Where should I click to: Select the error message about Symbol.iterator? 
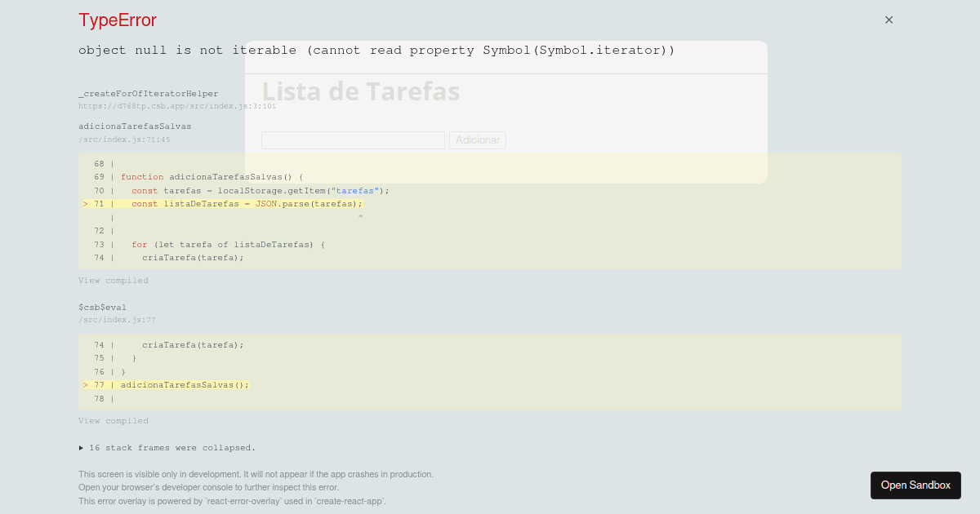tap(376, 50)
